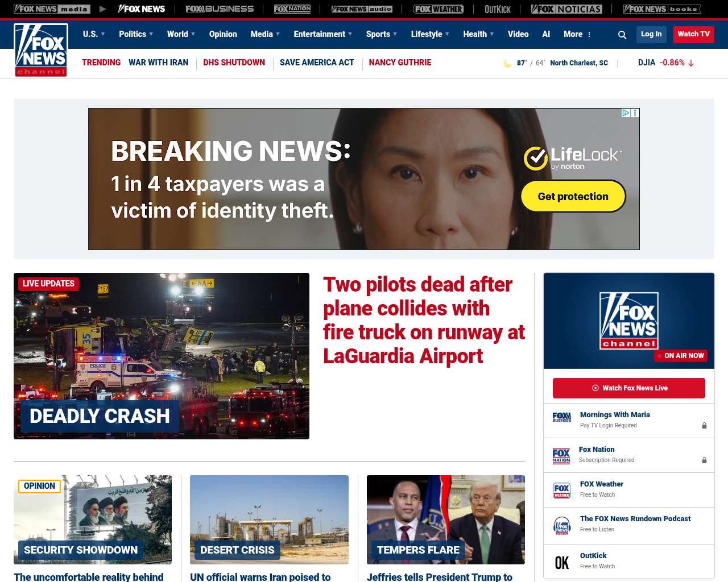Screen dimensions: 728x582
Task: Open Mornings With Maria link
Action: pos(615,415)
